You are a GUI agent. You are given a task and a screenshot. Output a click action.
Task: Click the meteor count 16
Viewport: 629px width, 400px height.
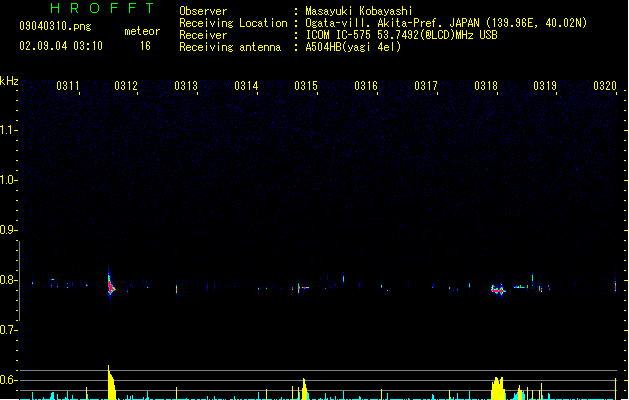(x=145, y=46)
